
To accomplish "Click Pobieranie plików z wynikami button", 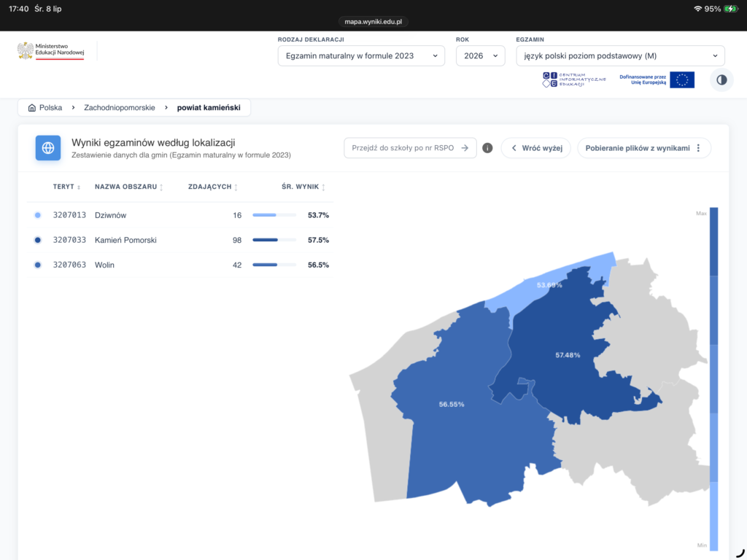I will pos(644,148).
